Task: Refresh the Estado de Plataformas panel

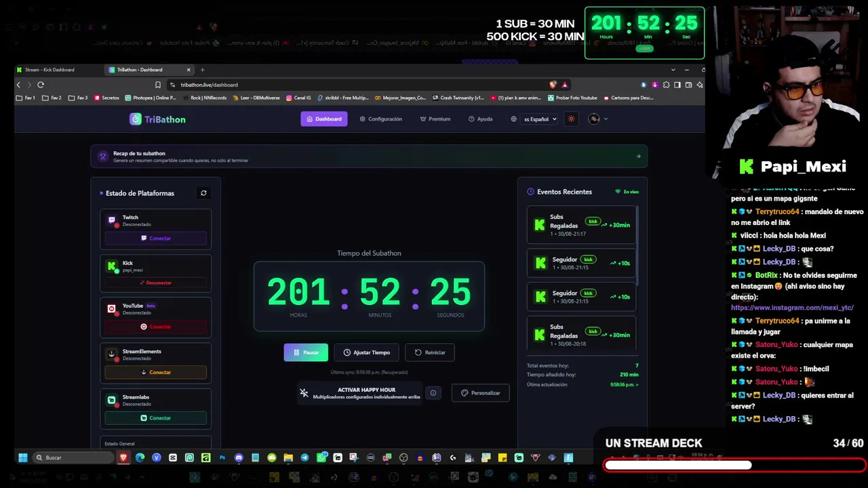Action: (203, 193)
